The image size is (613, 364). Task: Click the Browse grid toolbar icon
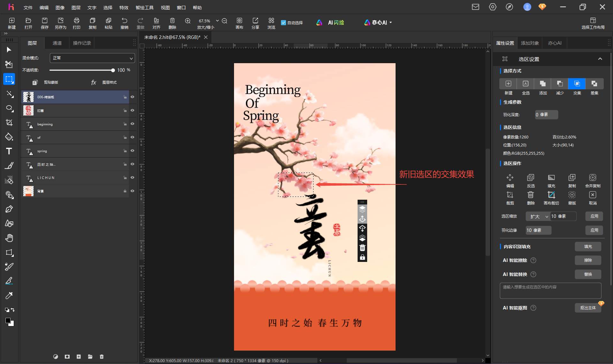coord(271,23)
